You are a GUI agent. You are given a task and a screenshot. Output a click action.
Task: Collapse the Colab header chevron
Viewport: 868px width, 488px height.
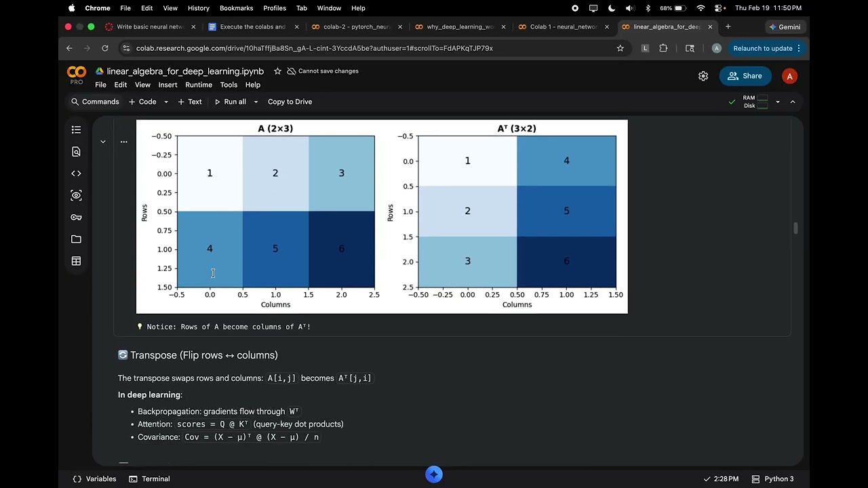point(792,102)
